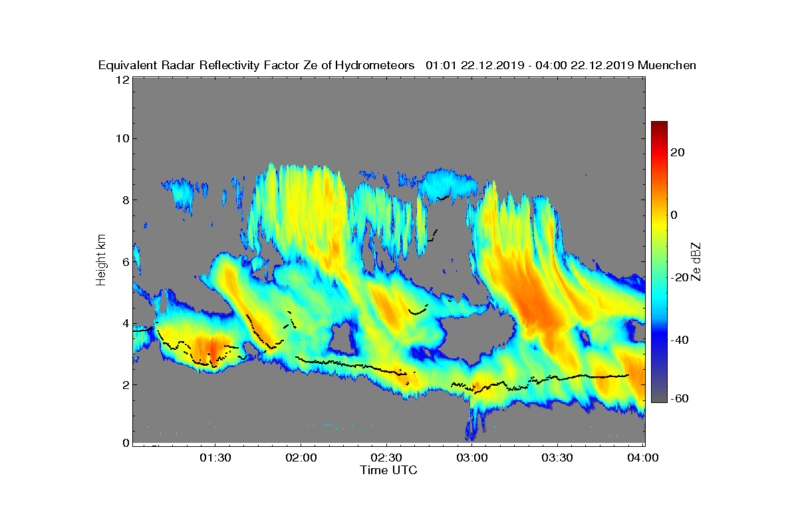Click the 02:30 time tick label
Viewport: 798px width, 532px height.
(x=386, y=458)
